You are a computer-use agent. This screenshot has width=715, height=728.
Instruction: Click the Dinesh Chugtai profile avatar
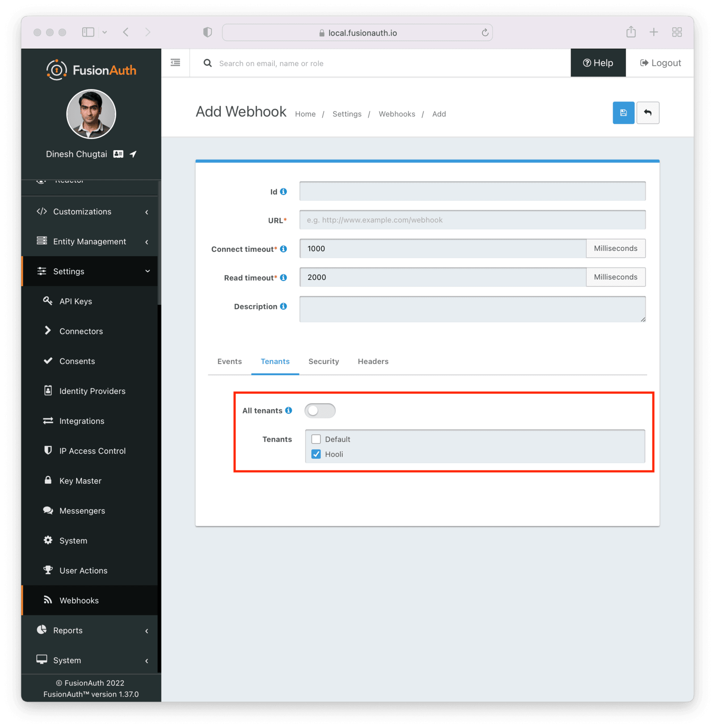pos(91,114)
